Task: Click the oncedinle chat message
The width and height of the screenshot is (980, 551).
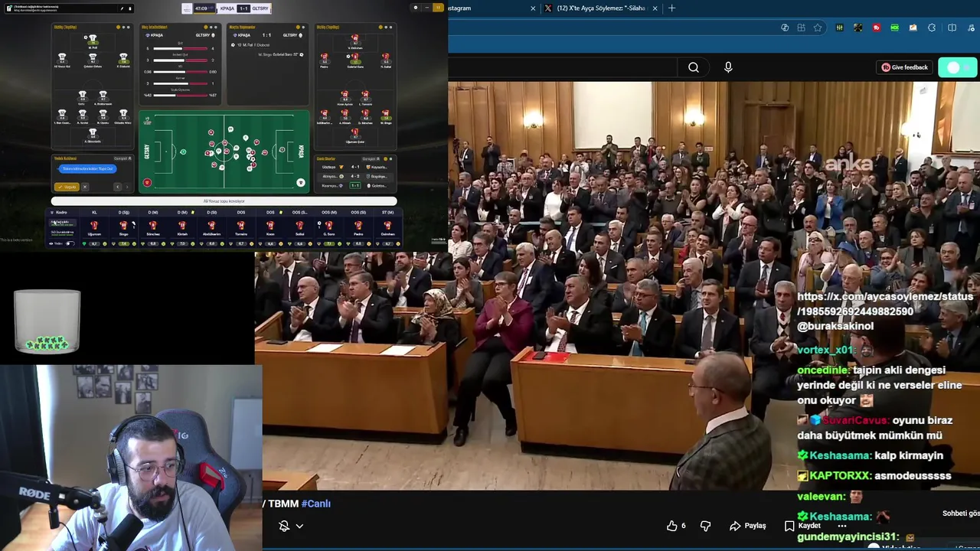Action: (879, 385)
